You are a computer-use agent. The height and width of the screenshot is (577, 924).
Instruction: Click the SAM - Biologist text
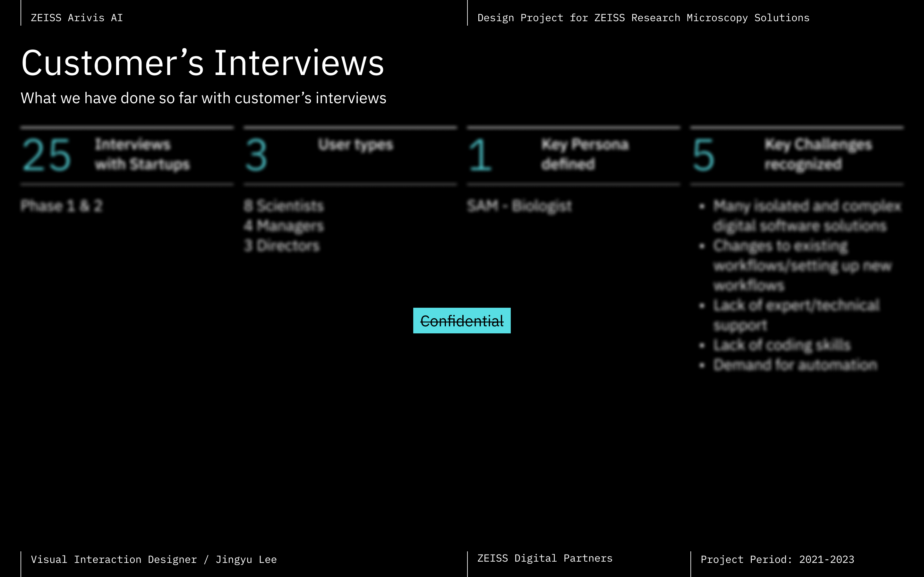519,206
